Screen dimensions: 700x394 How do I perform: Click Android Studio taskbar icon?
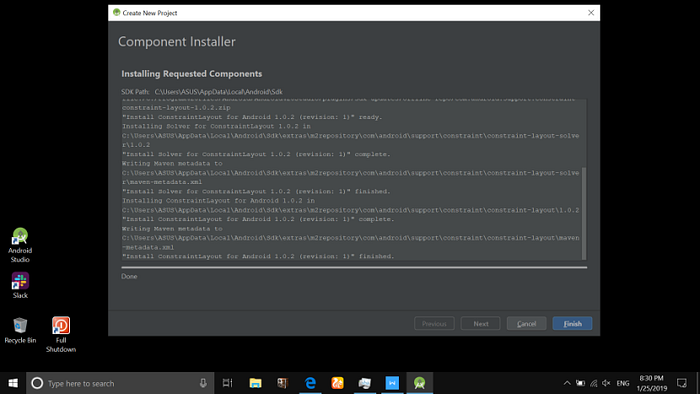coord(420,383)
